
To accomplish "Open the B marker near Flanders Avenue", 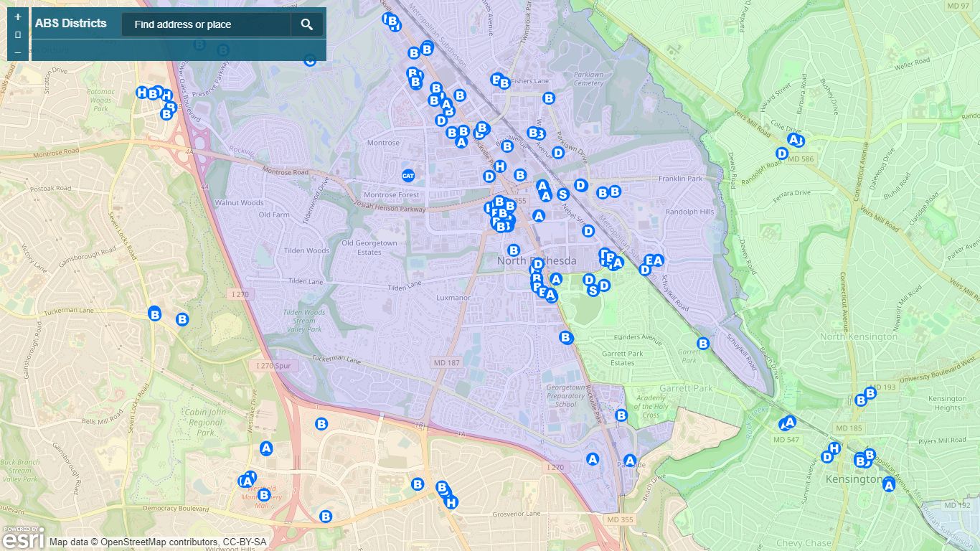I will pyautogui.click(x=565, y=337).
